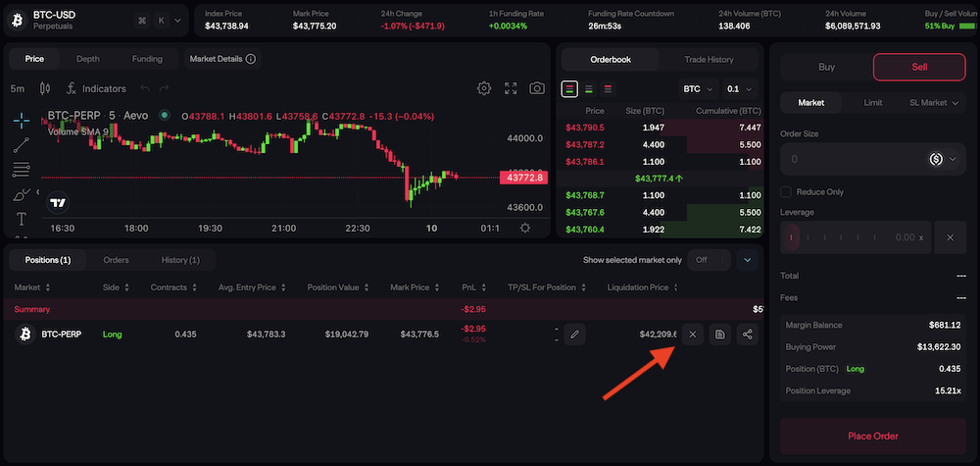Click the mid price $43,777.4

pos(659,179)
